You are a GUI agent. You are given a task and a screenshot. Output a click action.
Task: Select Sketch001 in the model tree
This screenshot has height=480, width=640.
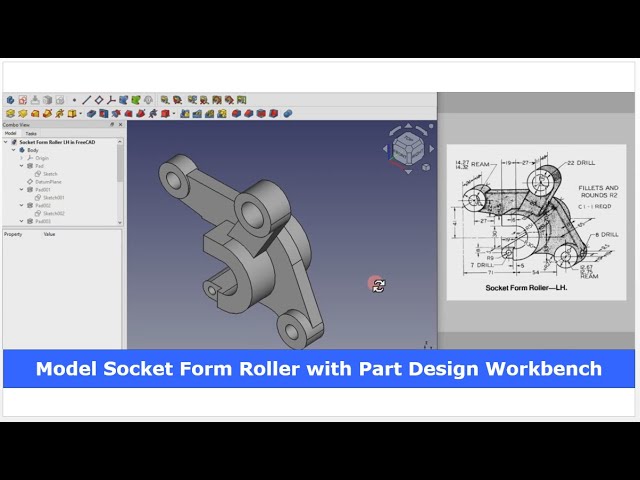pyautogui.click(x=53, y=197)
